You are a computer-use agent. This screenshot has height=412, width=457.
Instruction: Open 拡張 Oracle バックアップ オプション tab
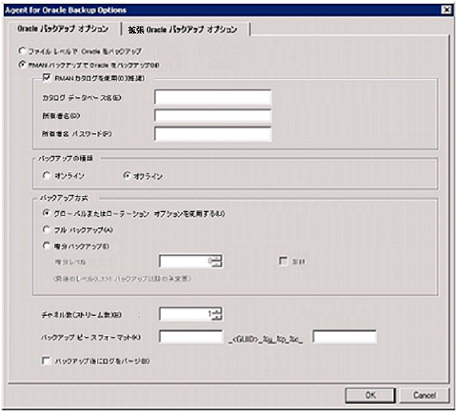click(183, 30)
